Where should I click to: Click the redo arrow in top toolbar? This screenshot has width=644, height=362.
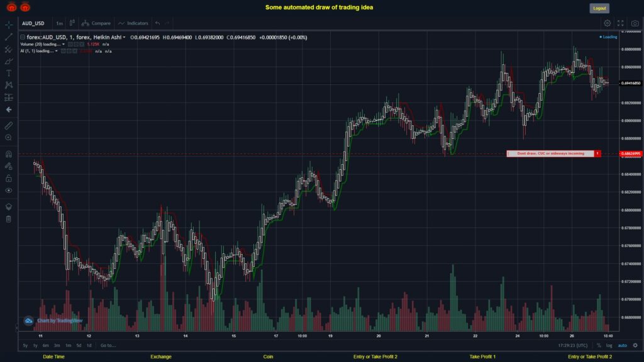click(x=167, y=23)
